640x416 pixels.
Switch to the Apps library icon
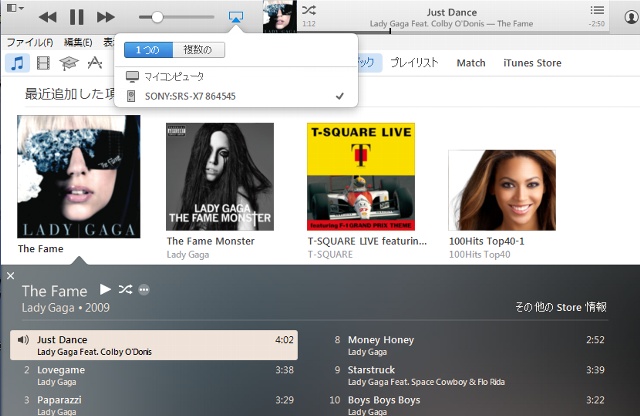[x=95, y=62]
